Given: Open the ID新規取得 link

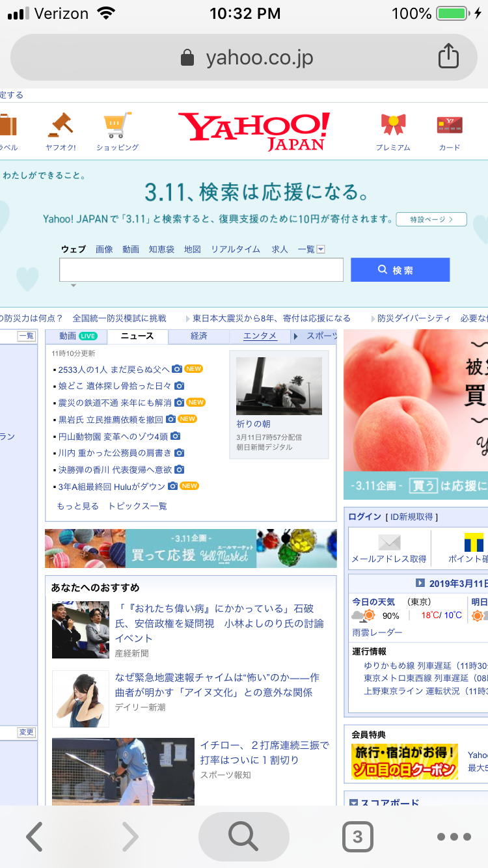Looking at the screenshot, I should point(412,517).
